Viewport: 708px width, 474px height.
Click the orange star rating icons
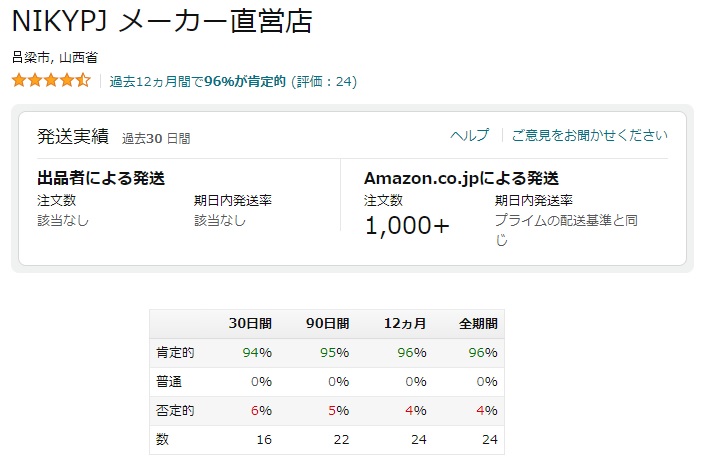(x=51, y=81)
